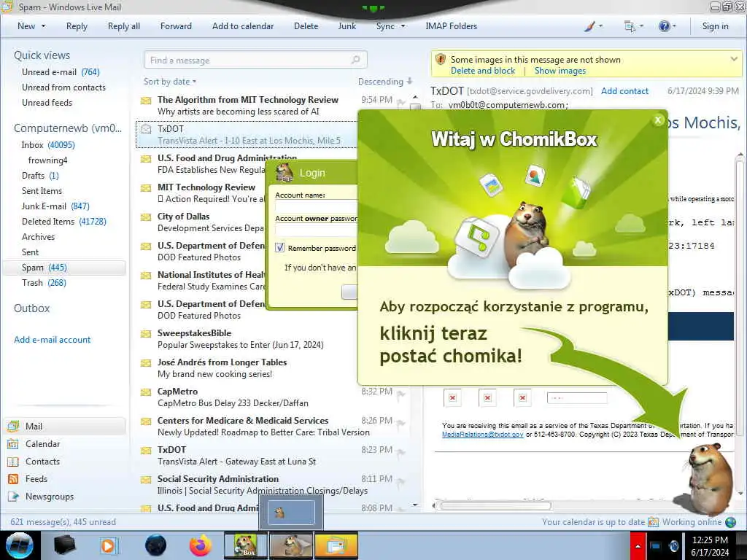Expand the Sync dropdown arrow
Viewport: 747px width, 560px height.
403,26
